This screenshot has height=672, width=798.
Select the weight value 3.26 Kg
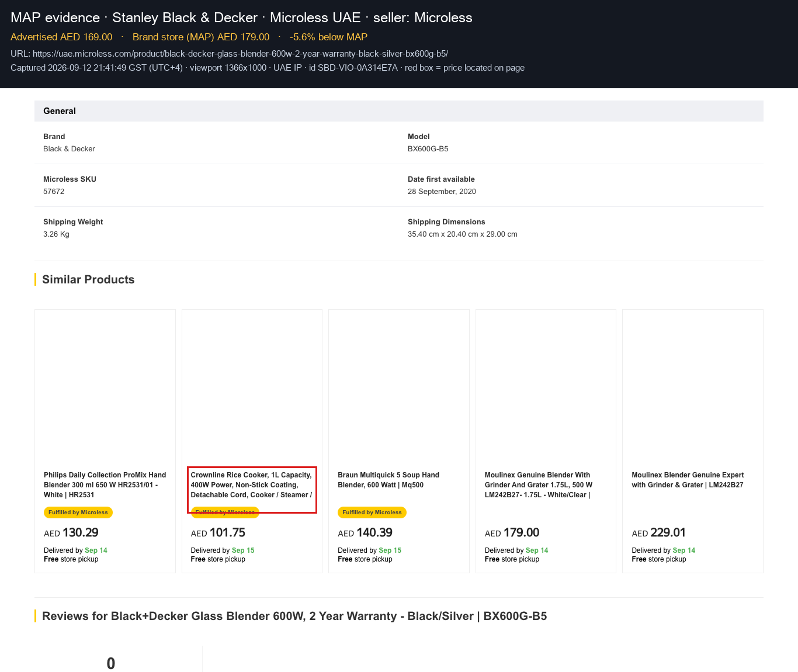[56, 234]
